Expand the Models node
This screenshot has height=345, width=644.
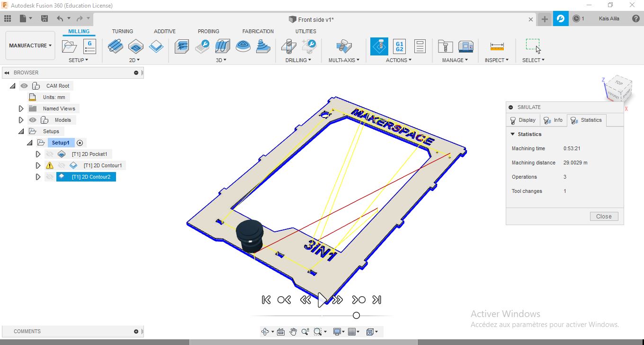coord(21,120)
